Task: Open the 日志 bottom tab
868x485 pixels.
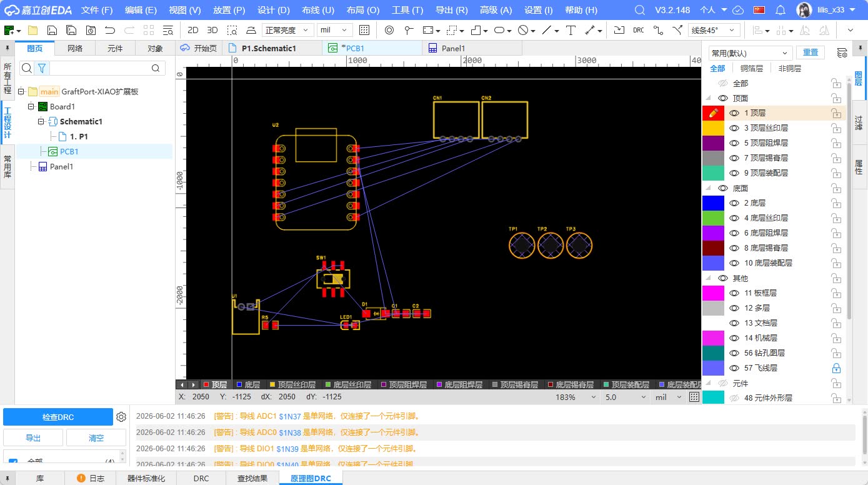Action: click(x=91, y=478)
